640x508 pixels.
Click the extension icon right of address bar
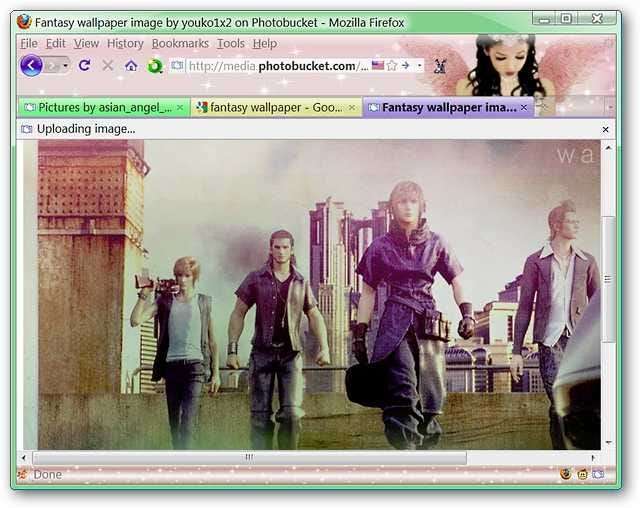(x=440, y=66)
